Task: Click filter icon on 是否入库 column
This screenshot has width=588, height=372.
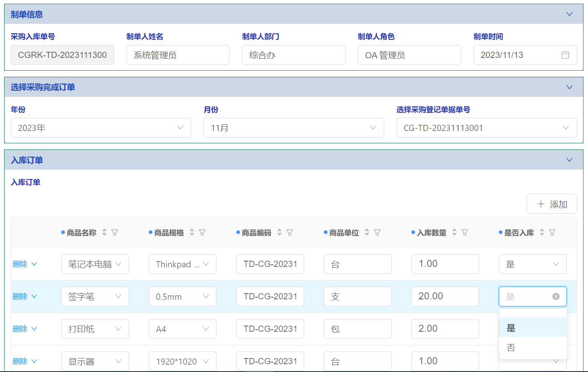Action: [x=552, y=232]
